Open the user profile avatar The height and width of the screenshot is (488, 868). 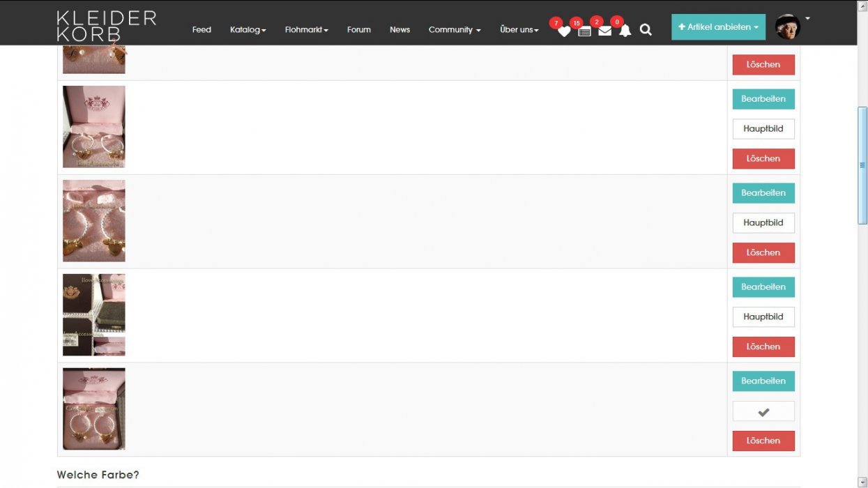(787, 27)
